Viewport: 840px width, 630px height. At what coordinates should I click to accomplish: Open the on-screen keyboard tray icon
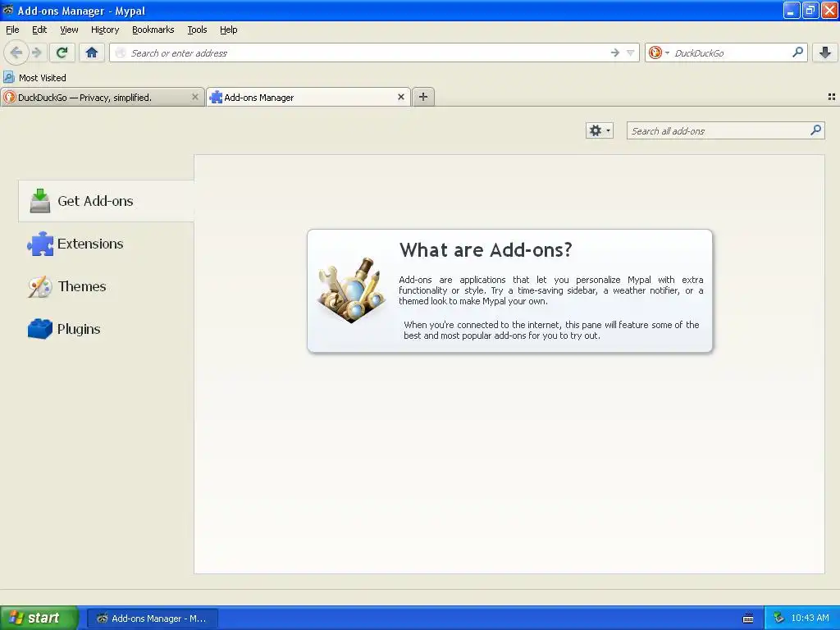748,619
